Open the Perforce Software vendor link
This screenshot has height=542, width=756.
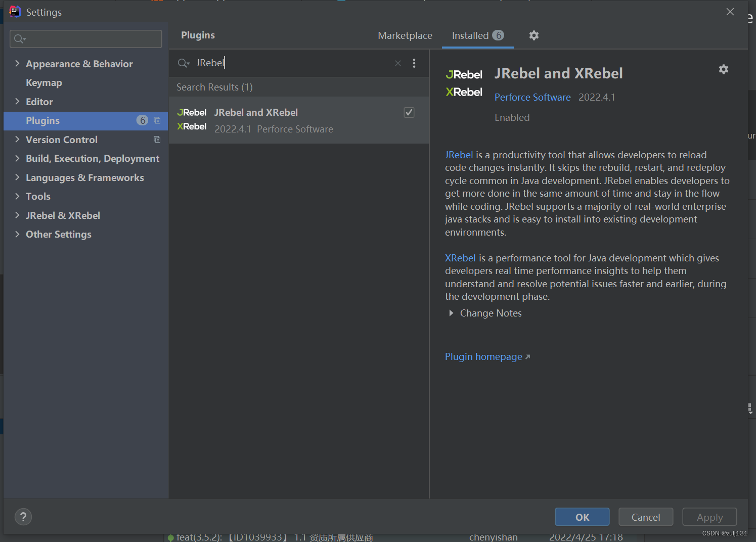click(x=532, y=97)
